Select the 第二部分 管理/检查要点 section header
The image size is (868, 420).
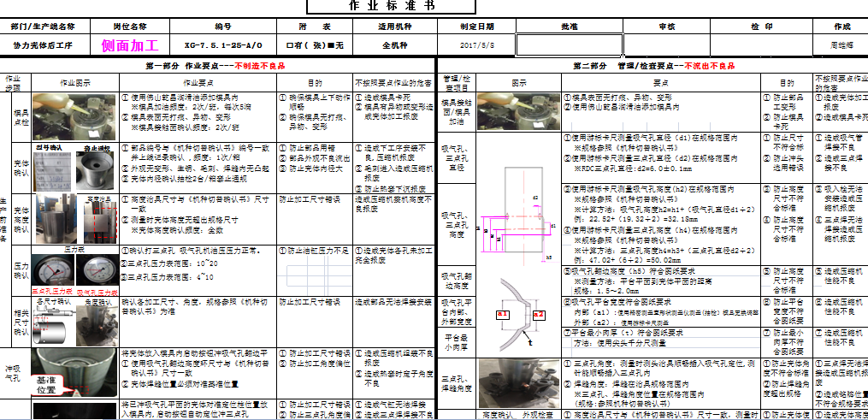pos(652,66)
